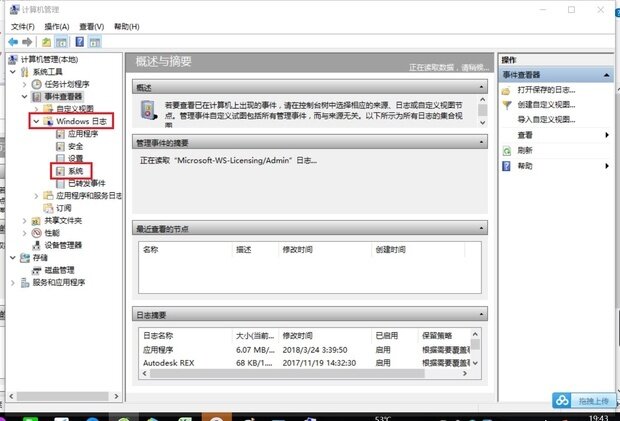Viewport: 620px width, 421px height.
Task: Open the 帮助(H) menu
Action: 127,26
